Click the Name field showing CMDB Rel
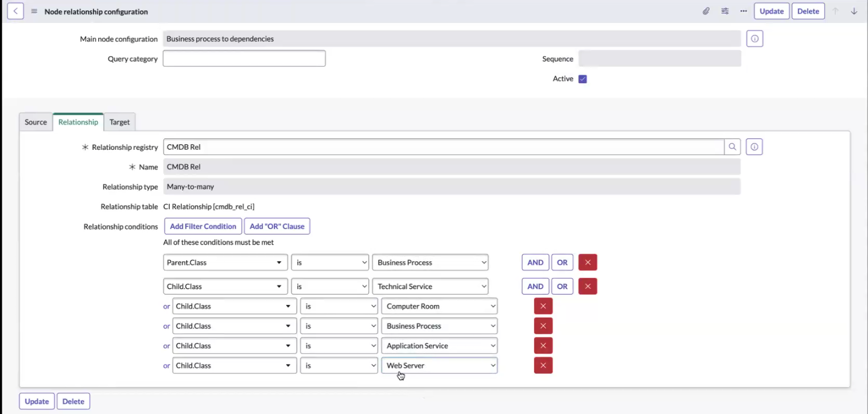The height and width of the screenshot is (414, 868). click(x=452, y=167)
